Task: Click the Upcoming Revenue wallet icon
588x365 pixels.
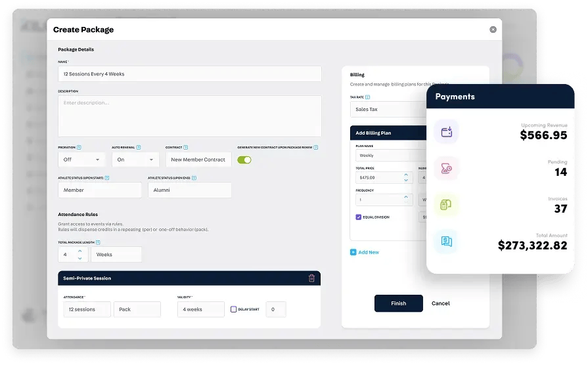Action: click(446, 132)
